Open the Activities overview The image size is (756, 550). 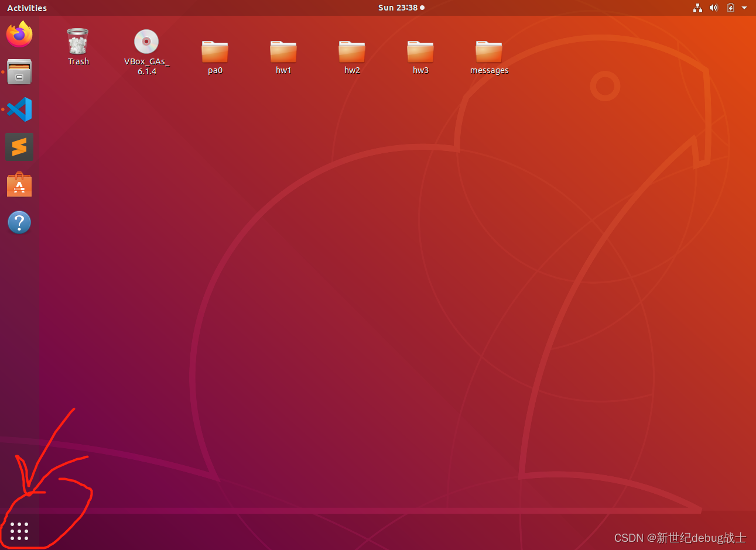point(27,8)
